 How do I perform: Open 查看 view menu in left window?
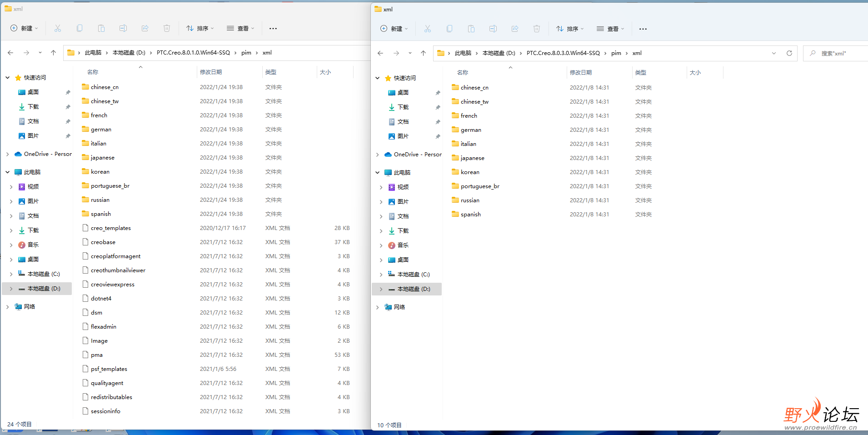click(x=241, y=28)
